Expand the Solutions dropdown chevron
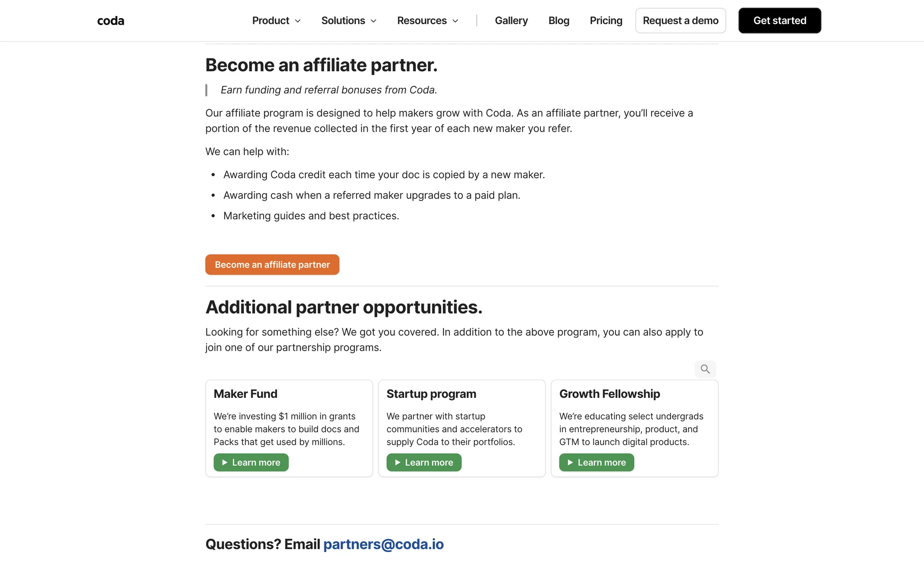924x578 pixels. pyautogui.click(x=373, y=21)
